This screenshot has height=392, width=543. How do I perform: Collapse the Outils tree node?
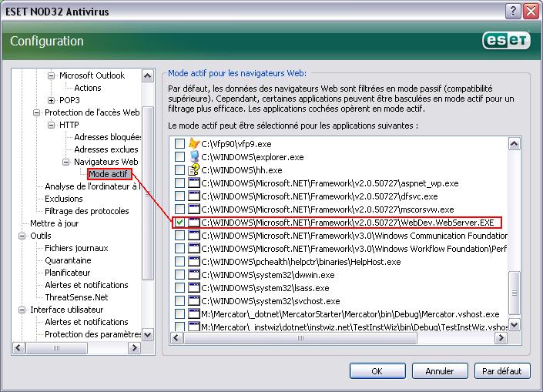click(22, 236)
